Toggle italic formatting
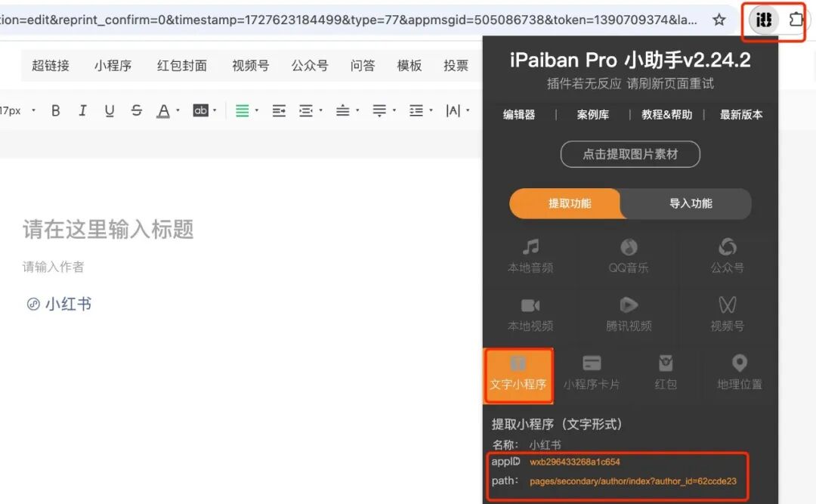 click(82, 110)
